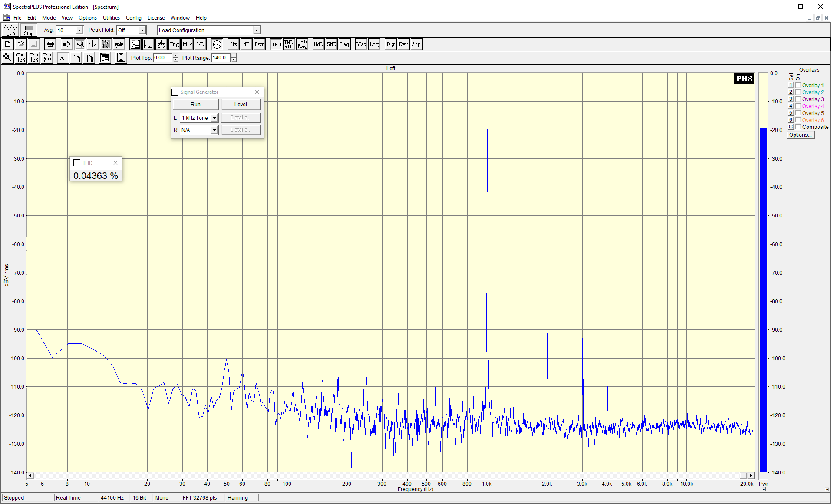Print the spectrum plot
The width and height of the screenshot is (831, 504).
50,44
